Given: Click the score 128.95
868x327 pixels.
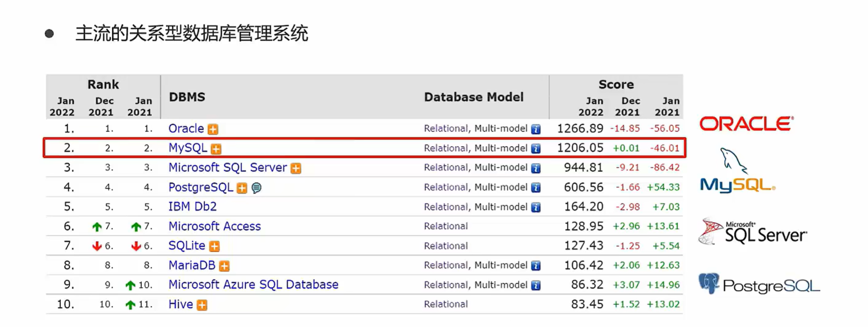Looking at the screenshot, I should pos(584,226).
